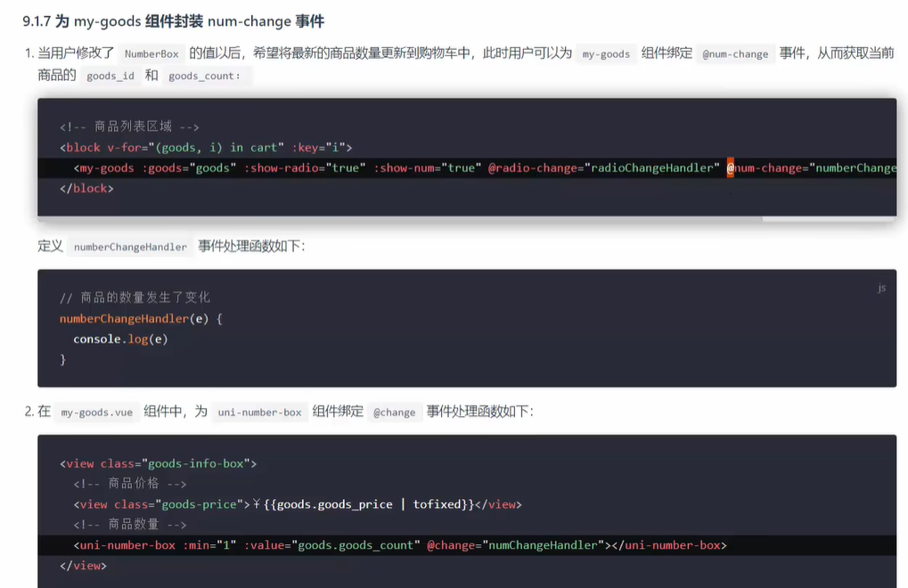Click '<view class="goods-info-box">' line
The height and width of the screenshot is (588, 908).
158,463
